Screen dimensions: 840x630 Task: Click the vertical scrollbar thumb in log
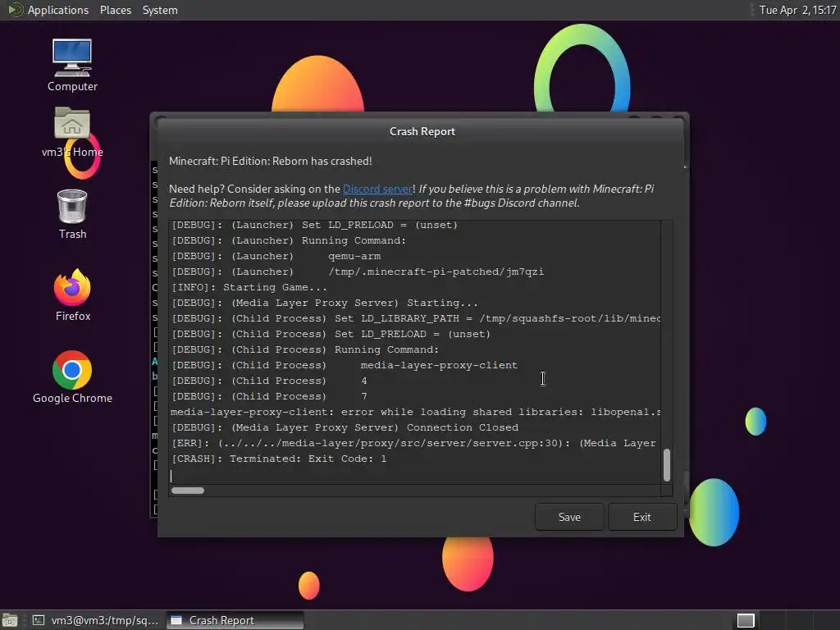[667, 465]
